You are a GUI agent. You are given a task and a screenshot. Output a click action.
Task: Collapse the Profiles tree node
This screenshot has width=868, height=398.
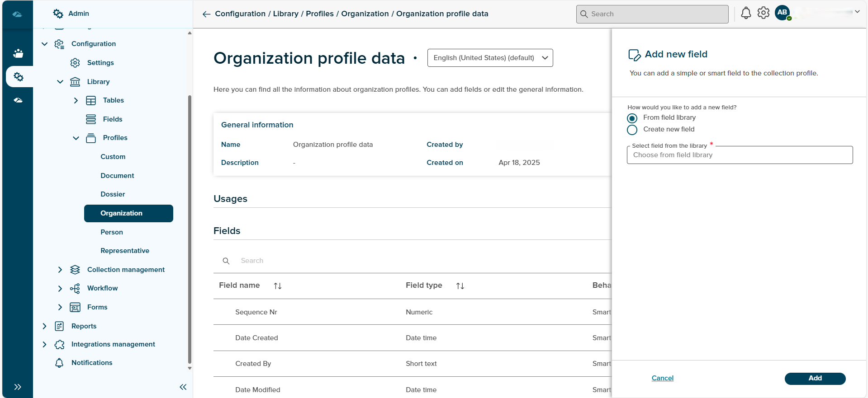coord(76,138)
